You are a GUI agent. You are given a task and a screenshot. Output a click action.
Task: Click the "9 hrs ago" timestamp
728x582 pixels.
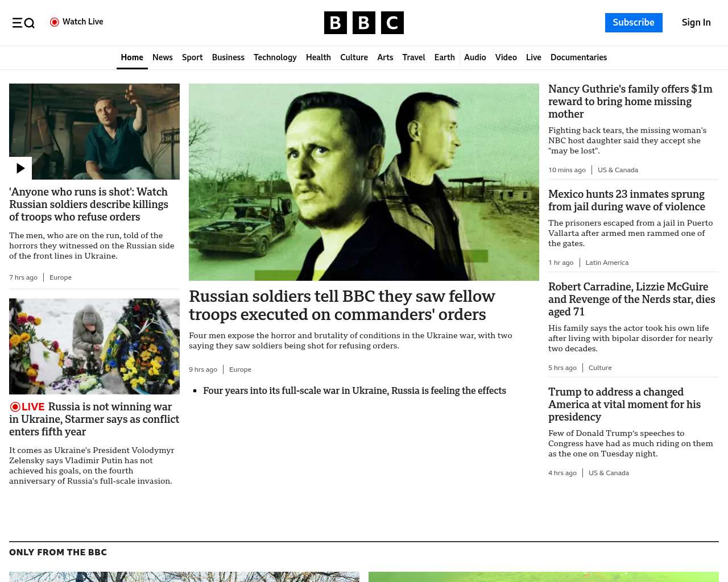tap(203, 369)
